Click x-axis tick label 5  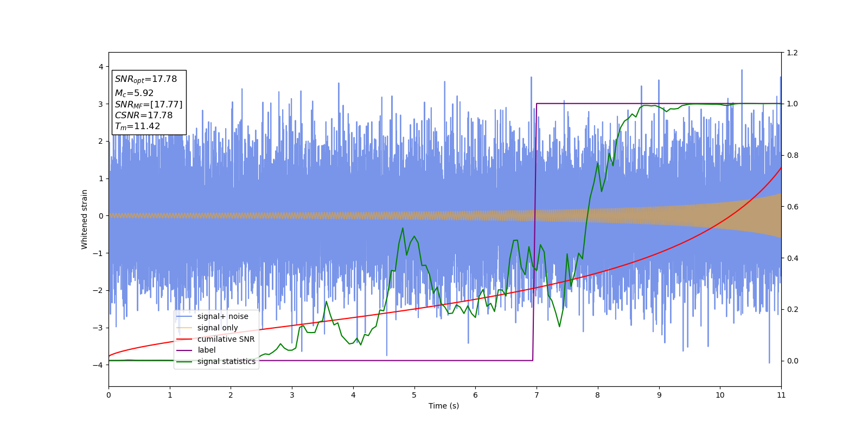tap(414, 395)
